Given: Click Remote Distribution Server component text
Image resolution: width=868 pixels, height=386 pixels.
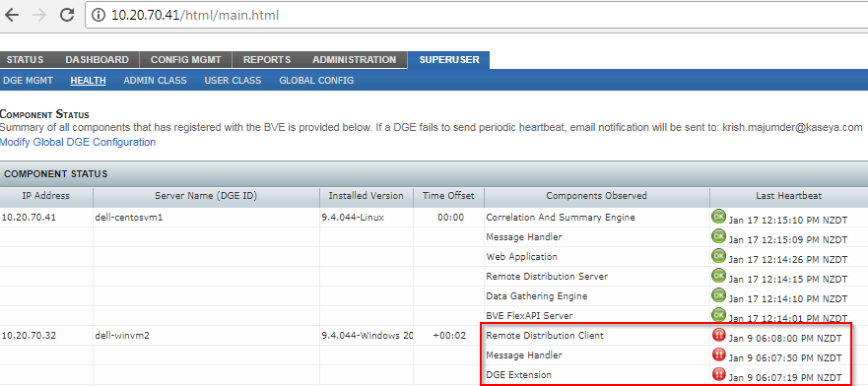Looking at the screenshot, I should [x=547, y=276].
